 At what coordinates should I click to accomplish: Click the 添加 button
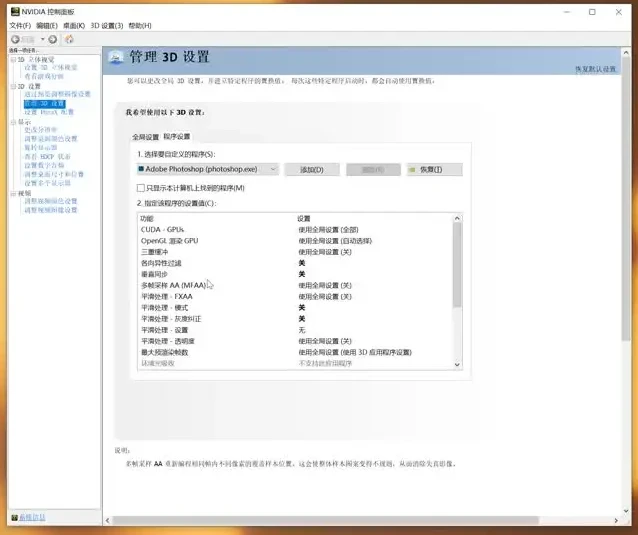point(312,170)
